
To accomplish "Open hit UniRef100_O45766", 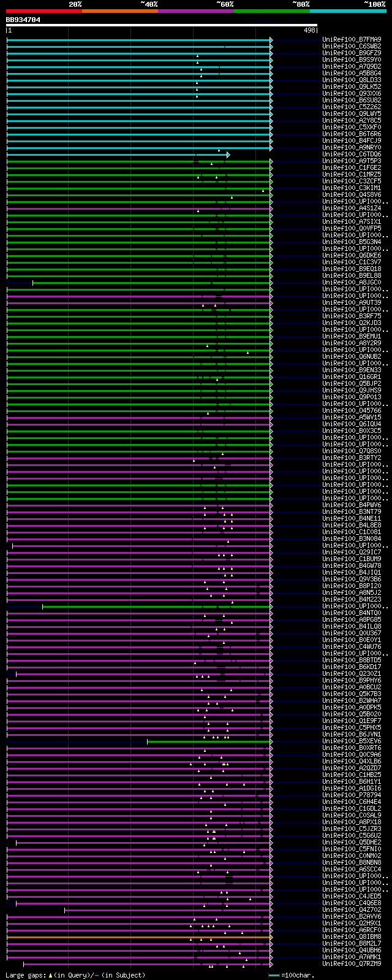I will [352, 411].
